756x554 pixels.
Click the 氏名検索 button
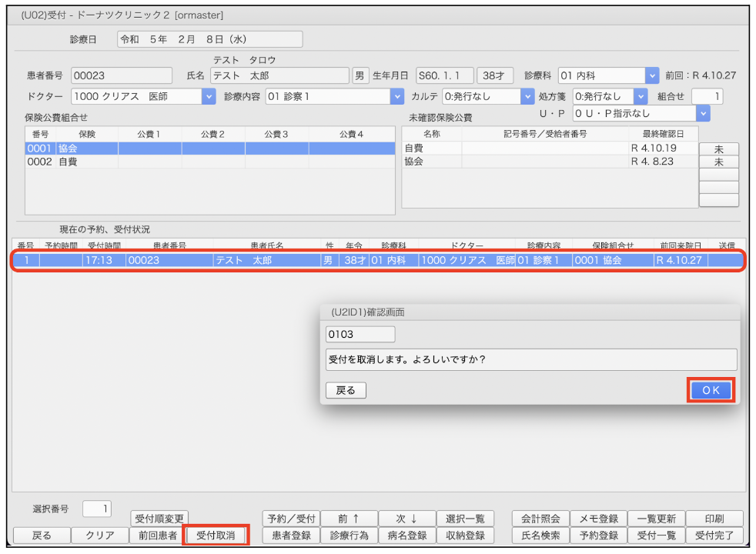coord(540,536)
